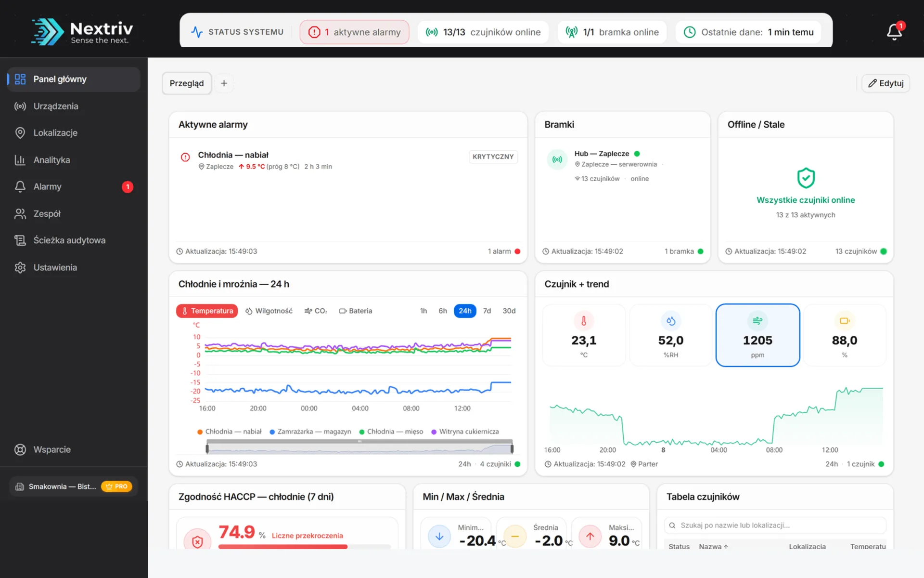Click the Hub — Zaplecze gateway icon

coord(557,159)
